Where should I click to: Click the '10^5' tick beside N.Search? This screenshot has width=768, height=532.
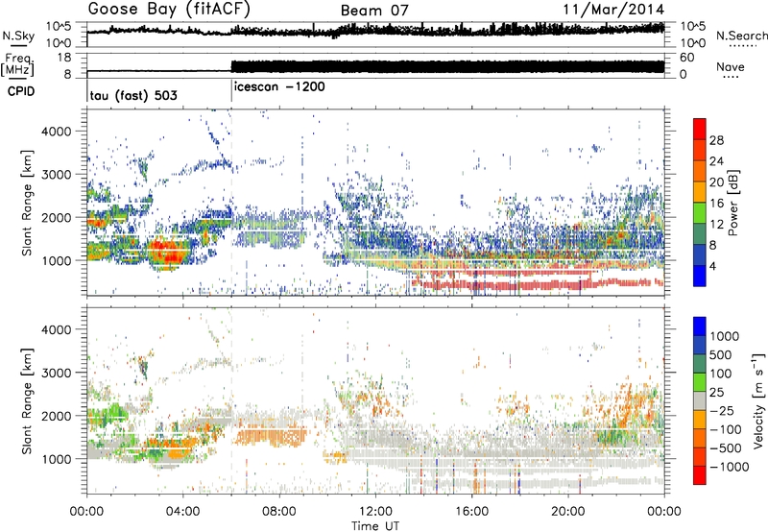(x=692, y=27)
